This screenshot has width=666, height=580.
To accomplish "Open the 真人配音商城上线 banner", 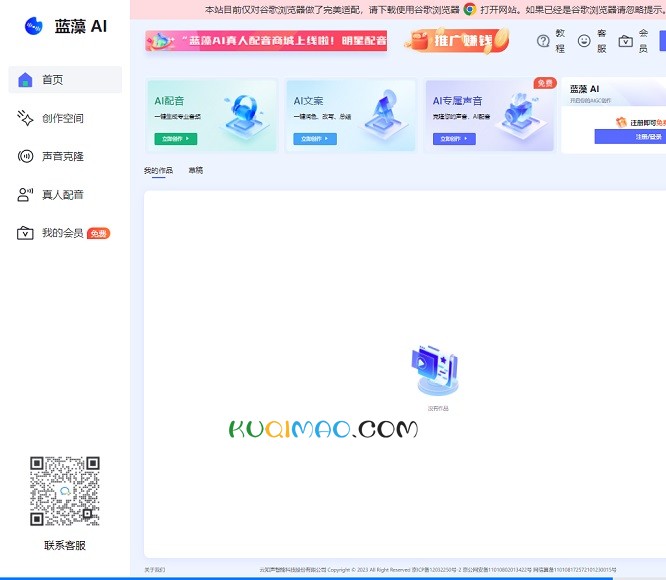I will point(266,41).
